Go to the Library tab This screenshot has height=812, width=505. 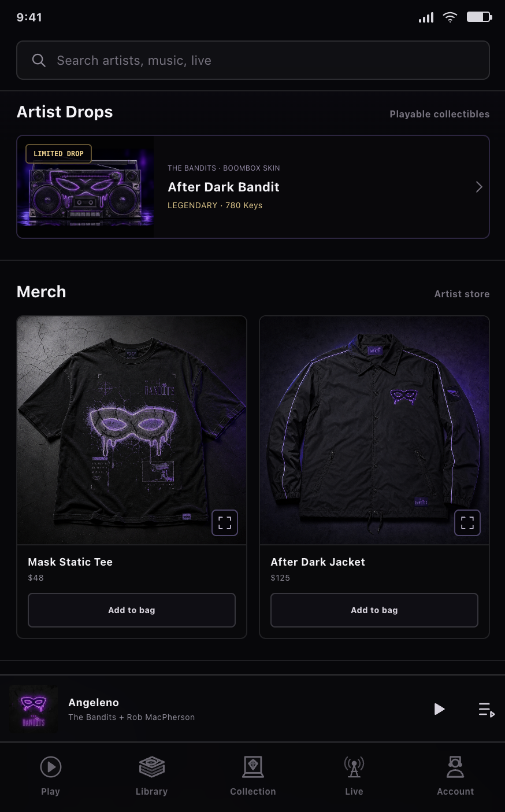point(152,776)
